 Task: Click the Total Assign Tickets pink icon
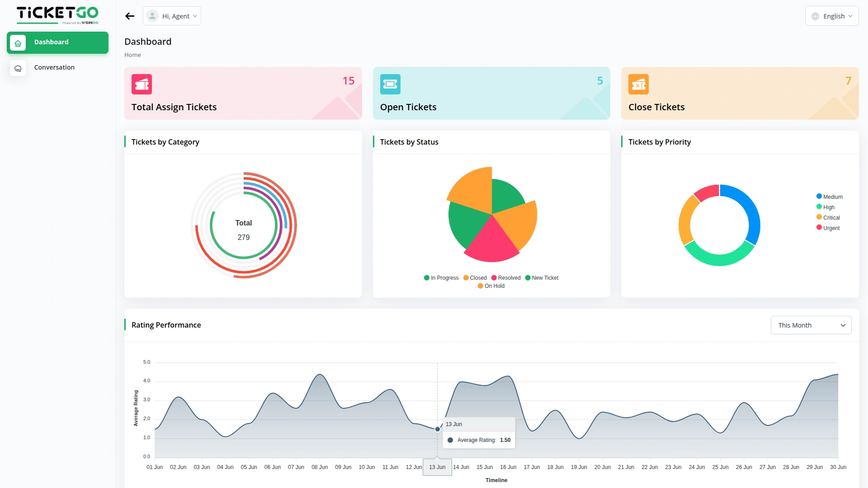[x=142, y=84]
